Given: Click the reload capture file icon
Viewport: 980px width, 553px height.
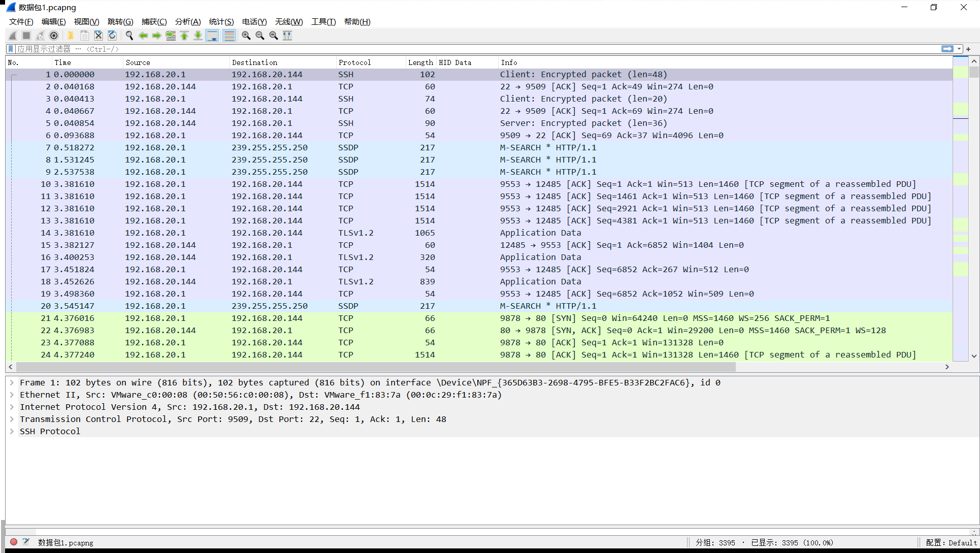Looking at the screenshot, I should 112,36.
